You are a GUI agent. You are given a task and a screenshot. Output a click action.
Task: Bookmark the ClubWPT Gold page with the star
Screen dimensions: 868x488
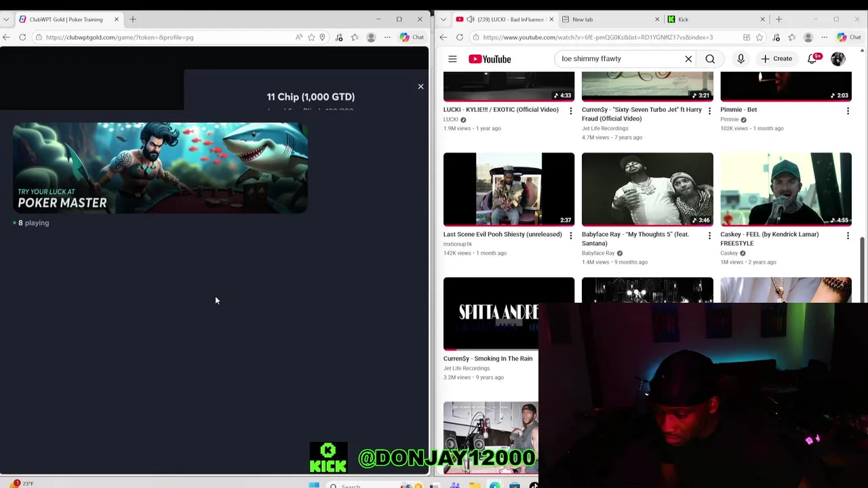coord(311,37)
